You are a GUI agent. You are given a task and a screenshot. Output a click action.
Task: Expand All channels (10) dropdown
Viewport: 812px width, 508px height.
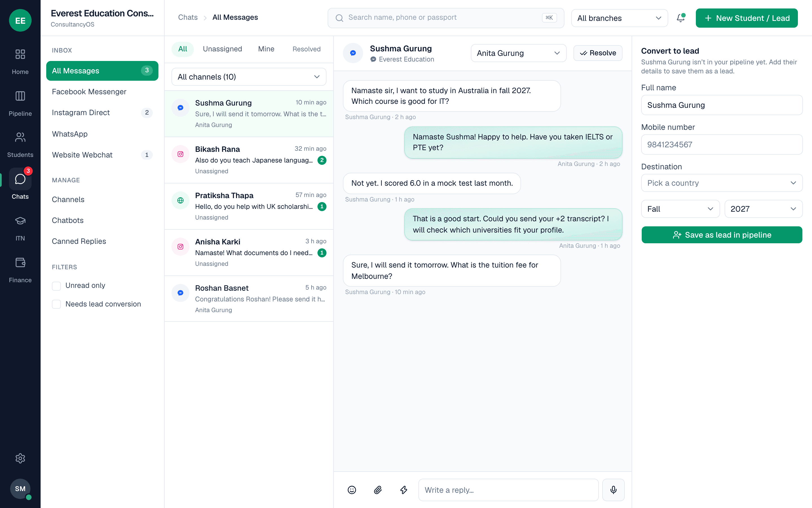(249, 77)
